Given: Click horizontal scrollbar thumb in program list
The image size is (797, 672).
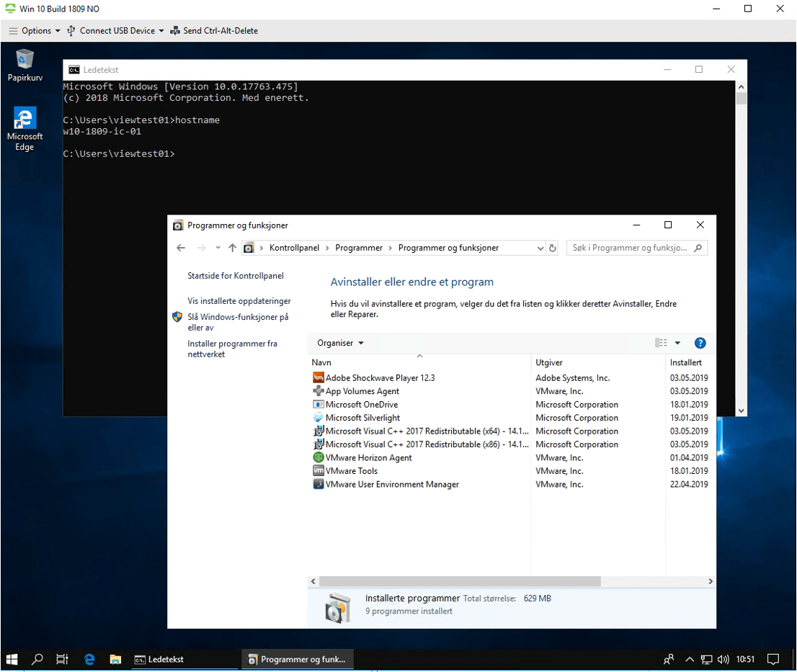Looking at the screenshot, I should 460,581.
